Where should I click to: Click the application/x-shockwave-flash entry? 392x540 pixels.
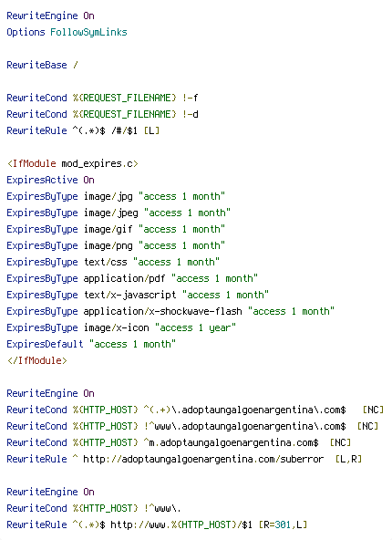pos(170,311)
